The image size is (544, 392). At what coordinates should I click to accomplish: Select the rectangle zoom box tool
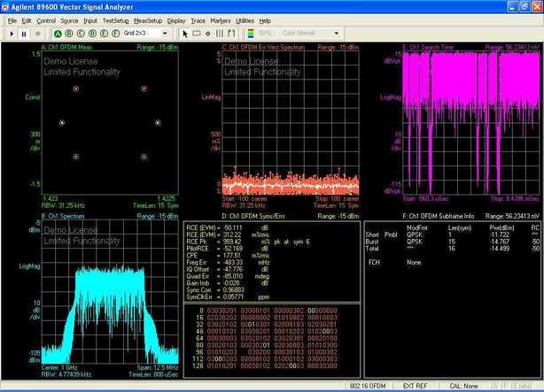(197, 34)
